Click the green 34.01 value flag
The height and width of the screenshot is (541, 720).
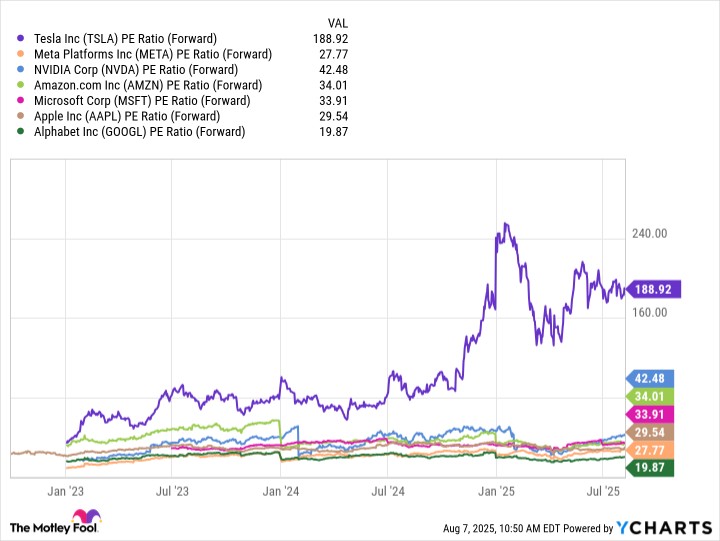click(650, 396)
